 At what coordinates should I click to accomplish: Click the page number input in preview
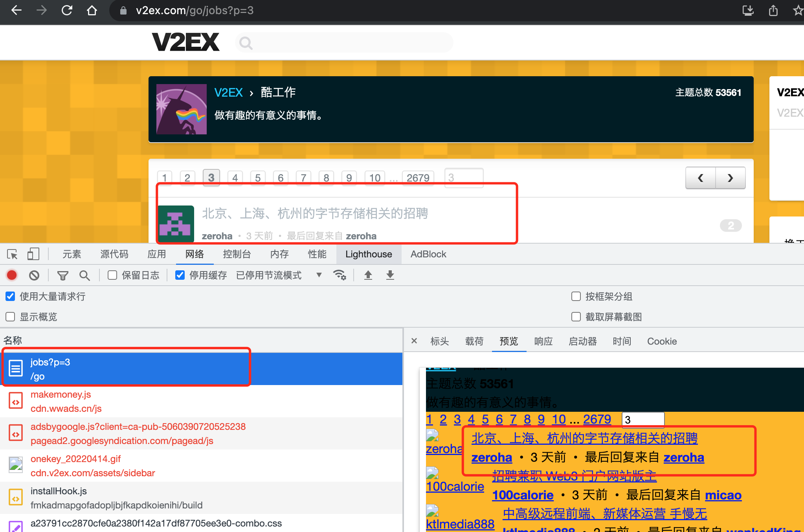(x=643, y=420)
